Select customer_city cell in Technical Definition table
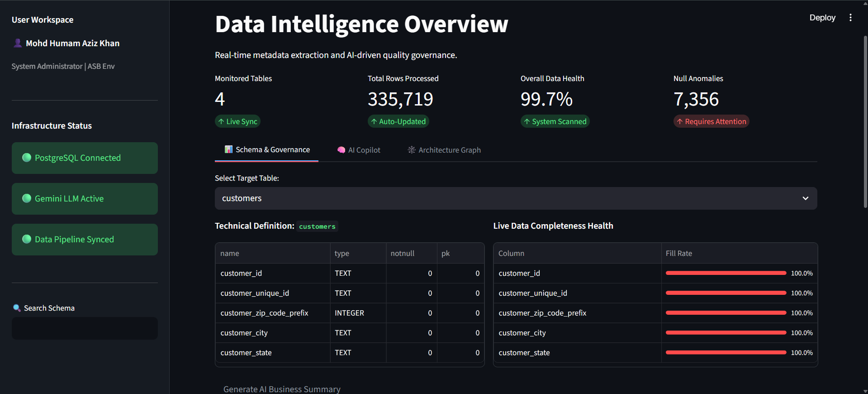This screenshot has width=868, height=394. click(x=273, y=333)
